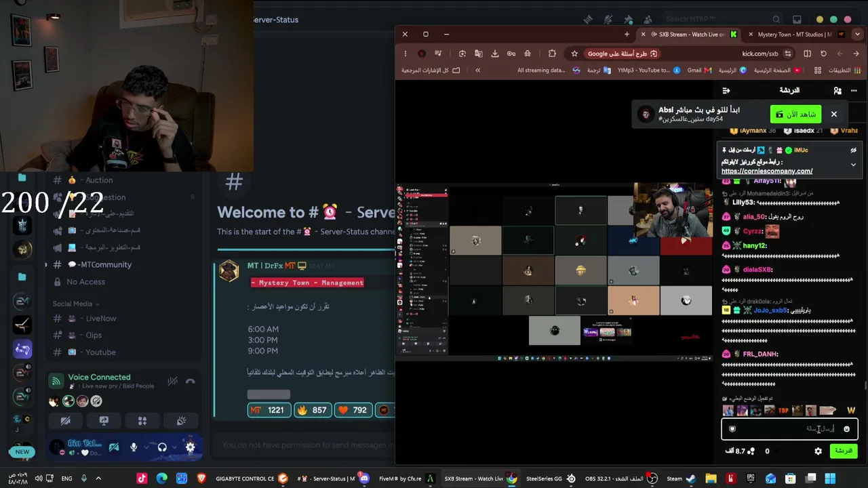Share your screen in Discord
Viewport: 868px width, 488px height.
click(104, 421)
